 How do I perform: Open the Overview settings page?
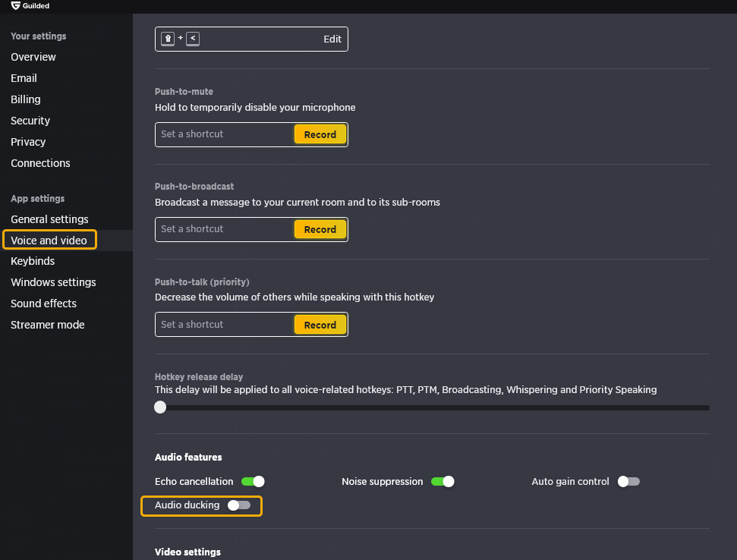click(x=33, y=57)
